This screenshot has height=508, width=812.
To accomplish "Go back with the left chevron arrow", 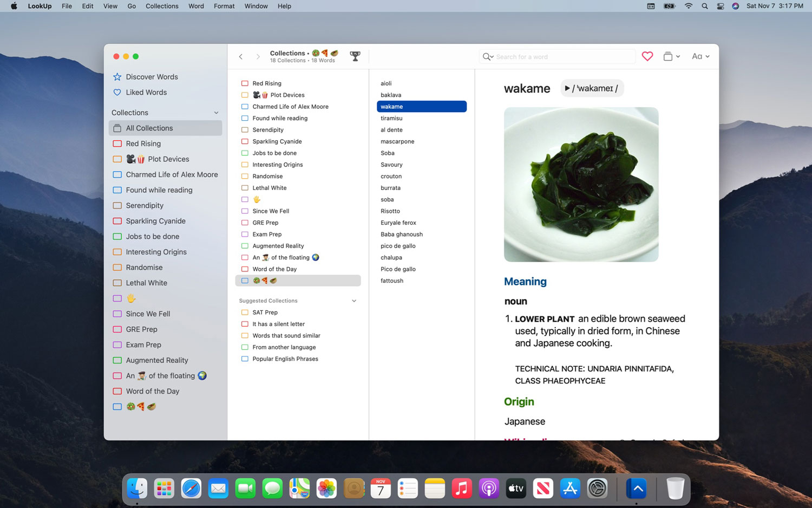I will (x=241, y=56).
